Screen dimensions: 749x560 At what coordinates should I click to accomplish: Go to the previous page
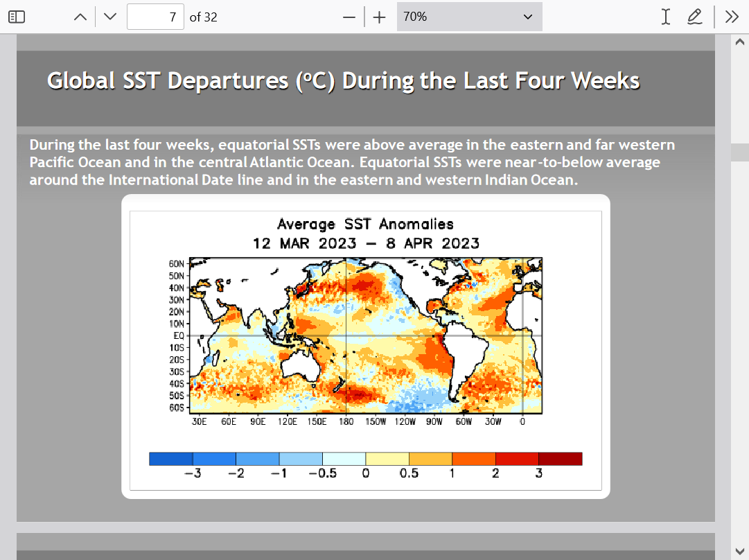80,17
